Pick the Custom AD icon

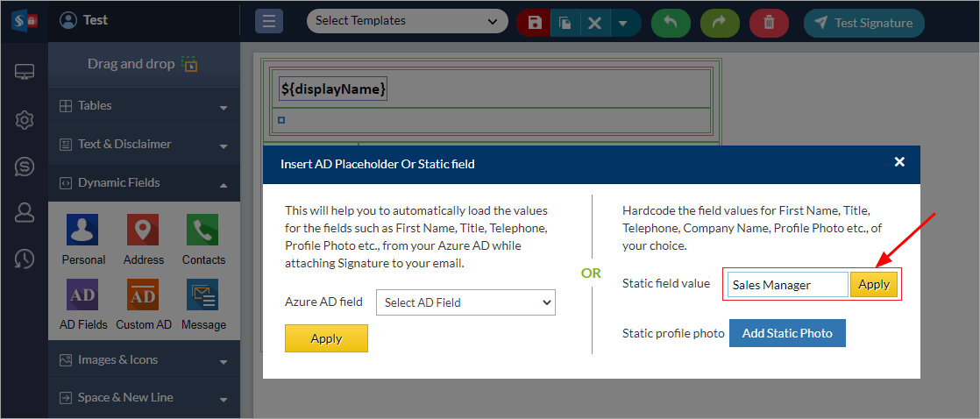[x=143, y=295]
